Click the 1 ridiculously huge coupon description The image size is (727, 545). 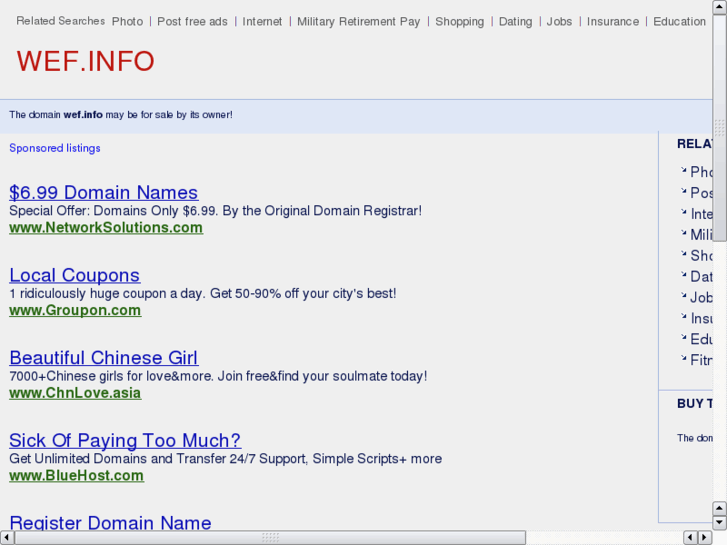click(203, 293)
